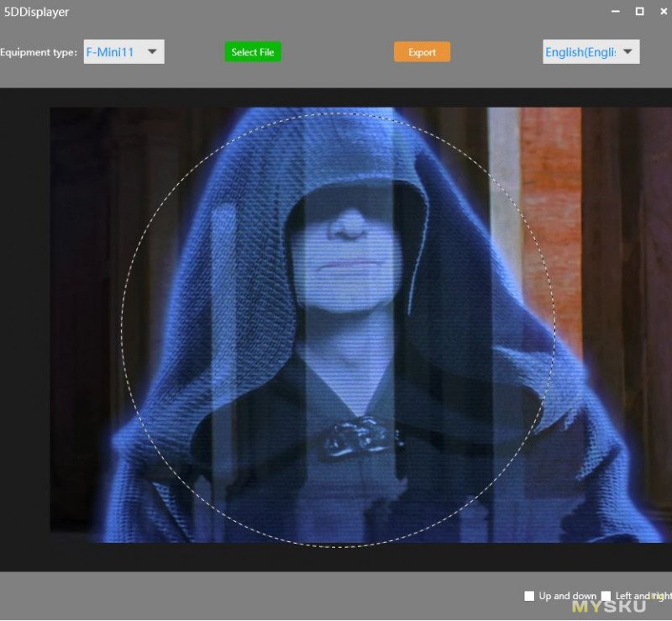This screenshot has width=672, height=621.
Task: Open the English language dropdown
Action: (x=591, y=52)
